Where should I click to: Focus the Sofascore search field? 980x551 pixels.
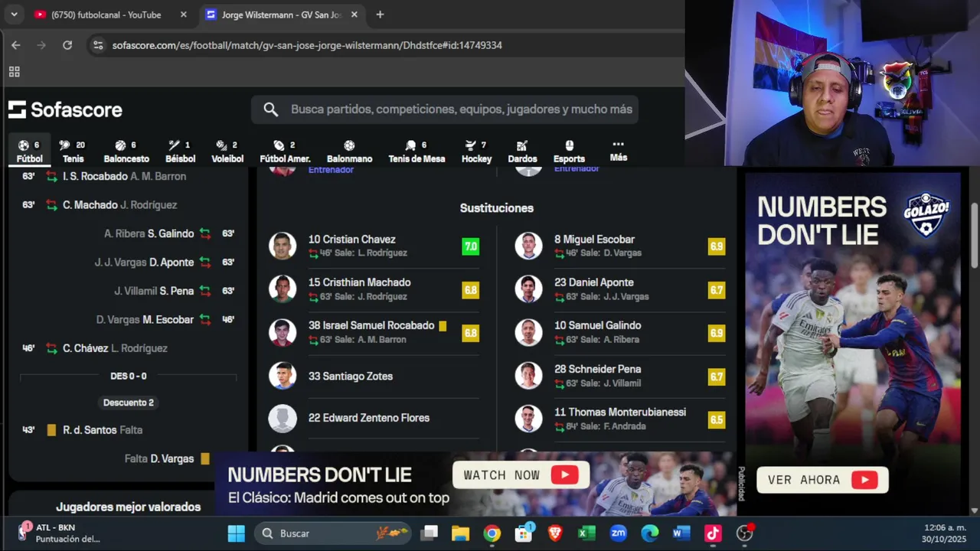pyautogui.click(x=445, y=109)
